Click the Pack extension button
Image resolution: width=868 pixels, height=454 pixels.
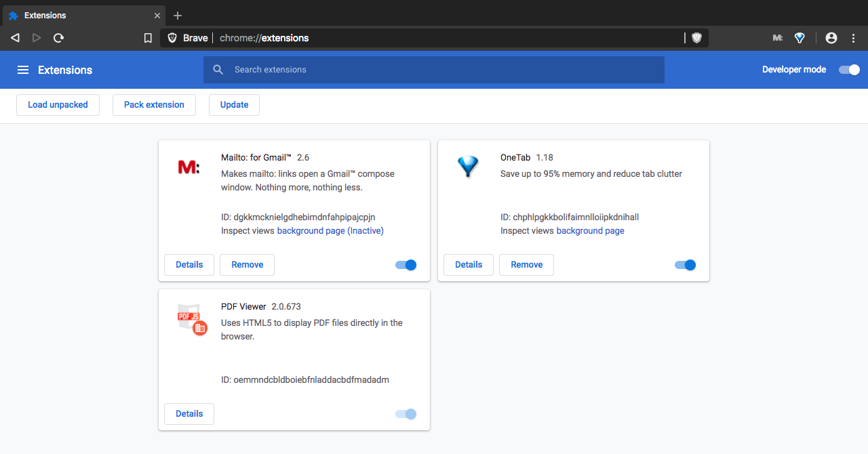(x=154, y=105)
